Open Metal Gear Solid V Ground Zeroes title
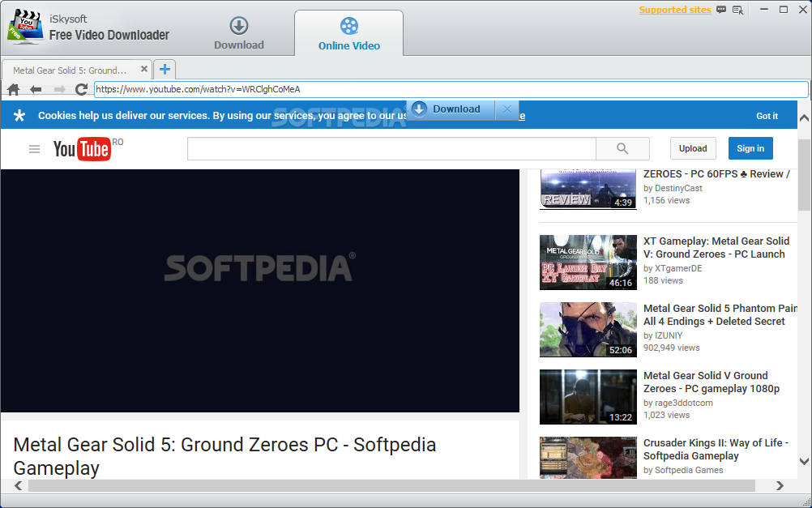Viewport: 812px width, 508px height. [x=711, y=382]
